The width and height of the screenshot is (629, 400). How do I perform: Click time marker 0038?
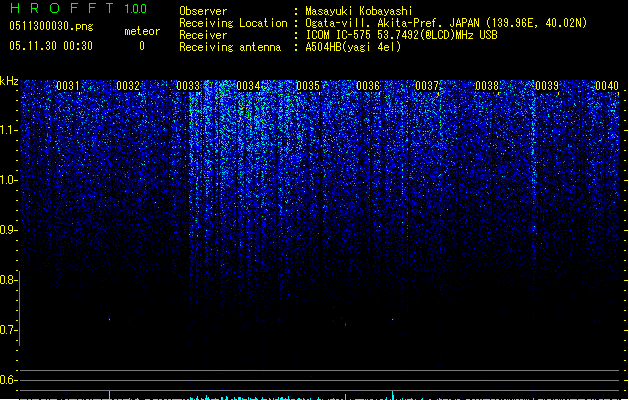tap(487, 86)
